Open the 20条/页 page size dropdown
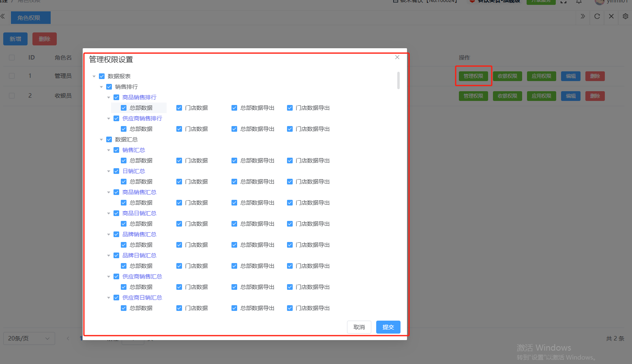This screenshot has height=364, width=632. (x=29, y=338)
